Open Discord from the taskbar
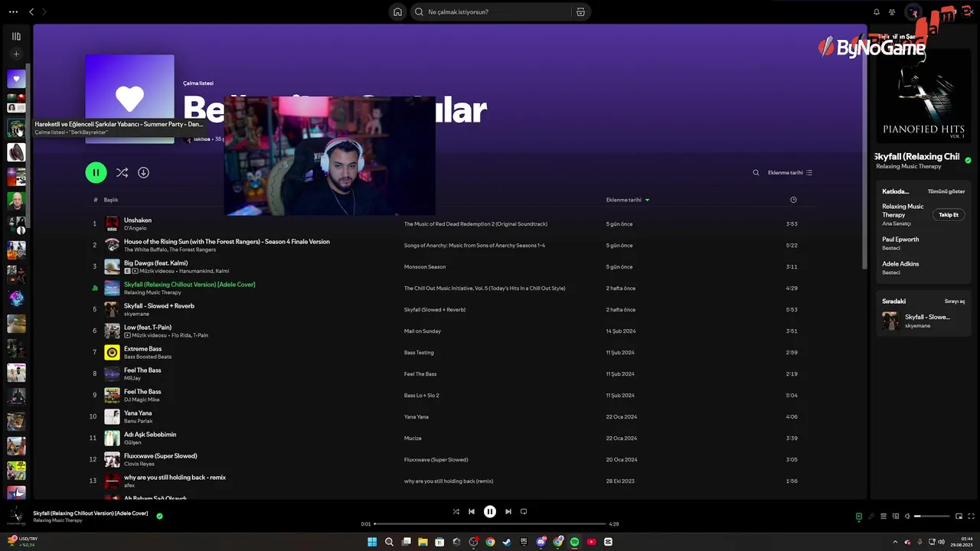The image size is (980, 551). click(541, 542)
